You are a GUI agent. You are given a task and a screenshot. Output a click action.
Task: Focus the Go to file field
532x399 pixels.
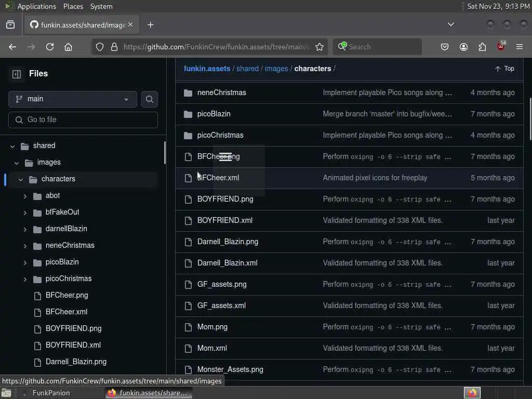[83, 120]
